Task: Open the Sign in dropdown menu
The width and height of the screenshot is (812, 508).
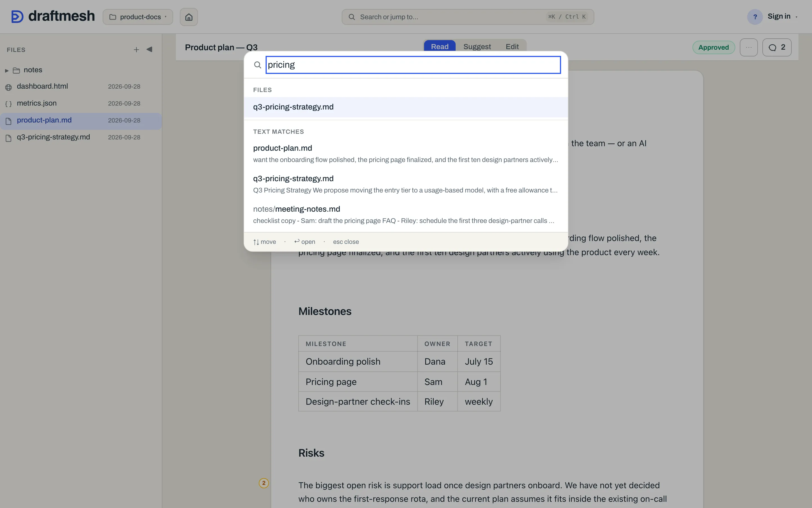Action: [782, 16]
